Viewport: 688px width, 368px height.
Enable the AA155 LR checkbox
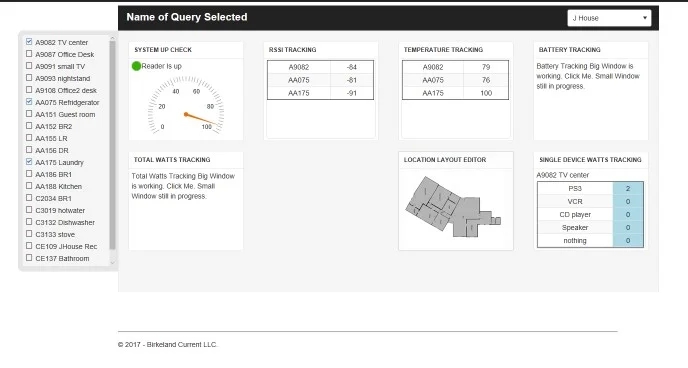point(29,138)
